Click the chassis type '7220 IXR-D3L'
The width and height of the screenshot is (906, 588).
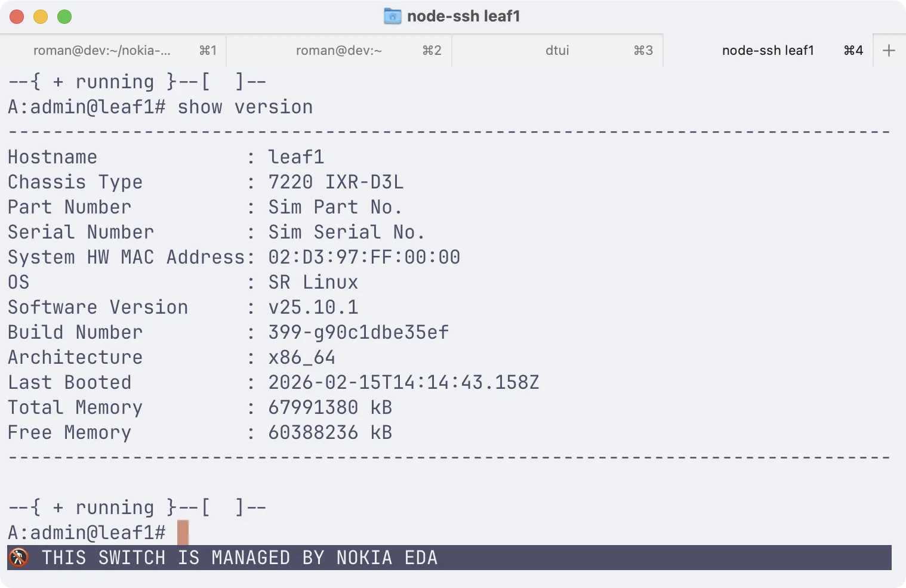point(336,182)
